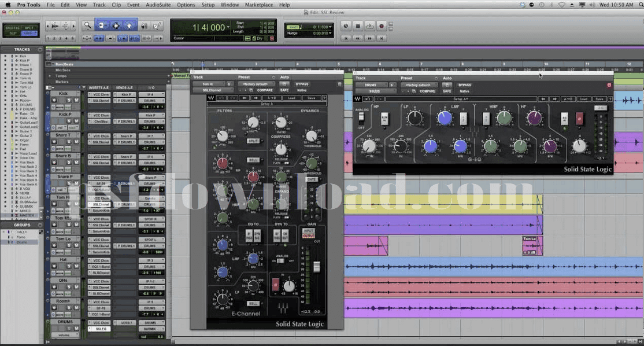Click Return to Zero transport button
Screen dimensions: 644x346
coord(346,38)
